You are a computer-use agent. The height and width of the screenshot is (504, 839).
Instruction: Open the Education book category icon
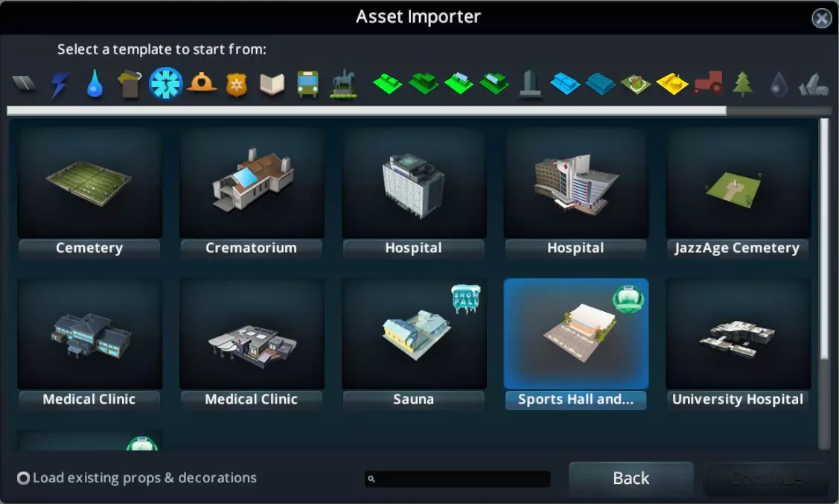coord(272,84)
